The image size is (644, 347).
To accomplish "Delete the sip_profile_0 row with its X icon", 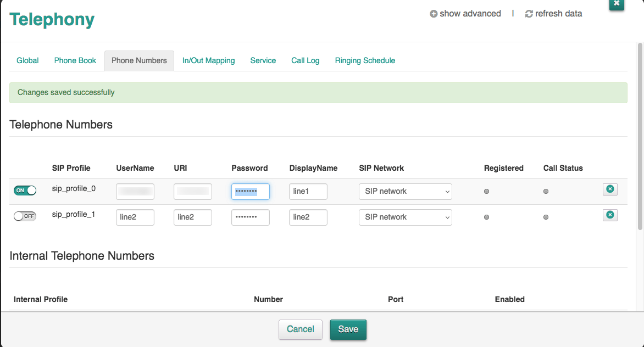I will point(610,189).
